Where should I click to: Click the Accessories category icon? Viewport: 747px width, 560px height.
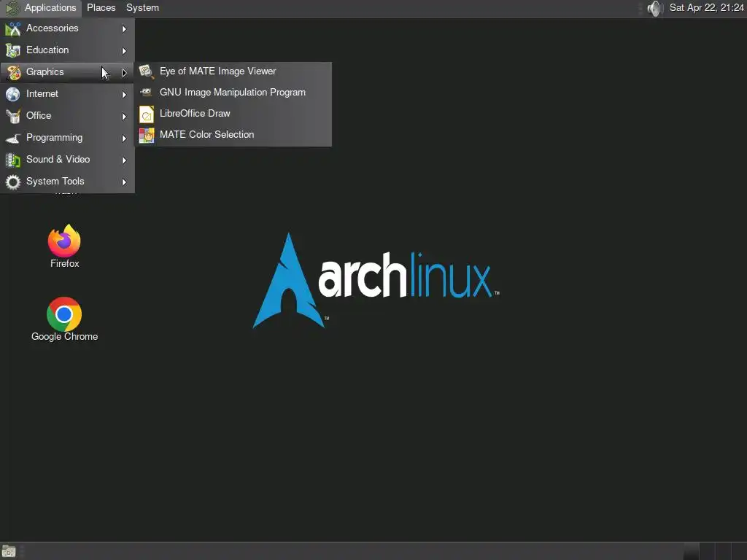[x=13, y=29]
